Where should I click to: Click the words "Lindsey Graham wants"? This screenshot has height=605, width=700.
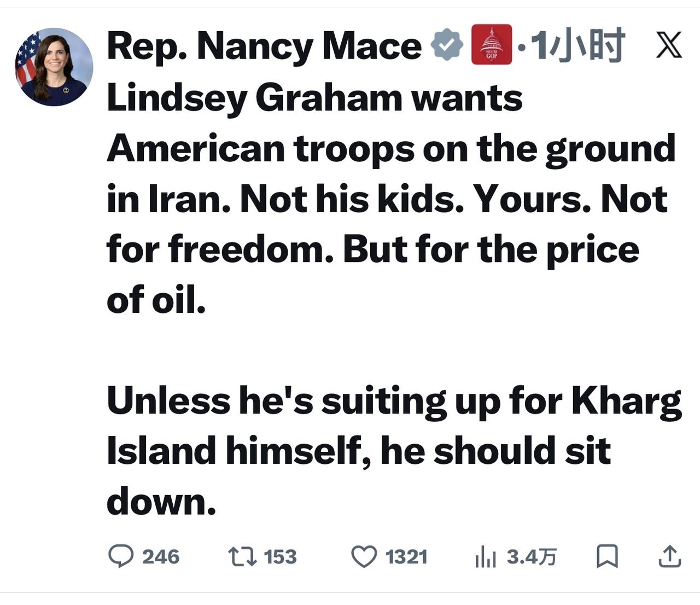[x=314, y=98]
